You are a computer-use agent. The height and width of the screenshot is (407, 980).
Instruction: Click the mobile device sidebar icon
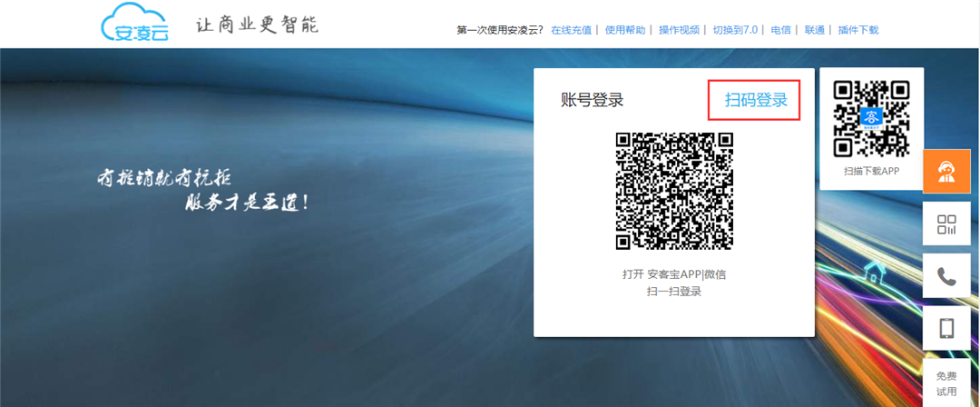946,328
